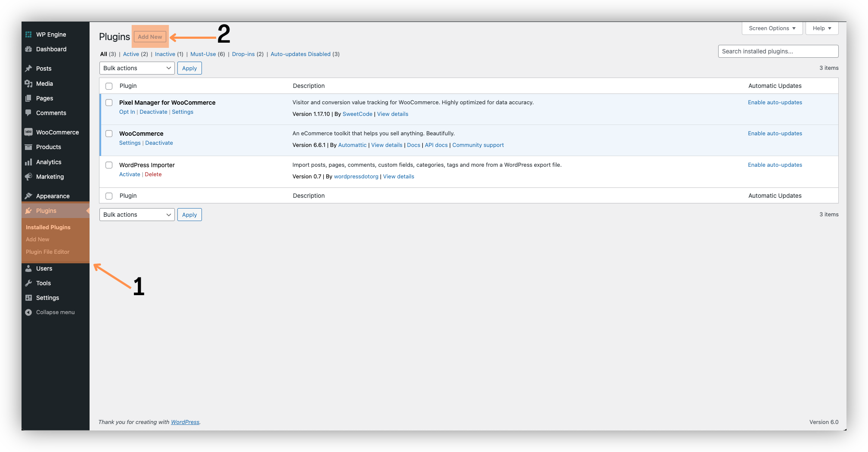Click Opt In under Pixel Manager

click(127, 112)
